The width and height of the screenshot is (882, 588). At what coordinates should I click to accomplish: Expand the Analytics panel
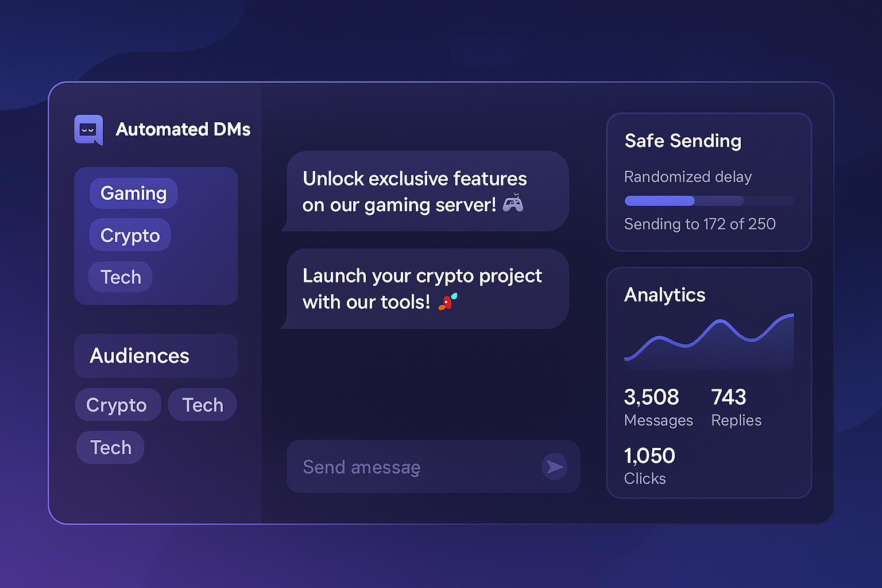click(664, 295)
